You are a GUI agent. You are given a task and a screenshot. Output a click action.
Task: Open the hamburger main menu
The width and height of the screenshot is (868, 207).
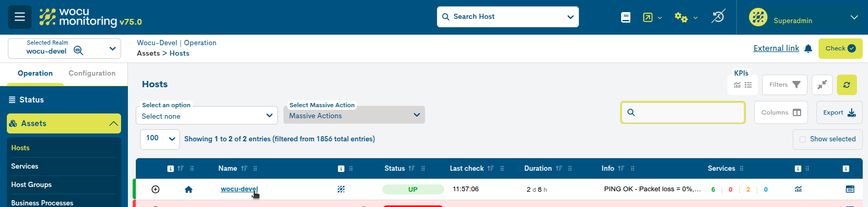click(19, 17)
